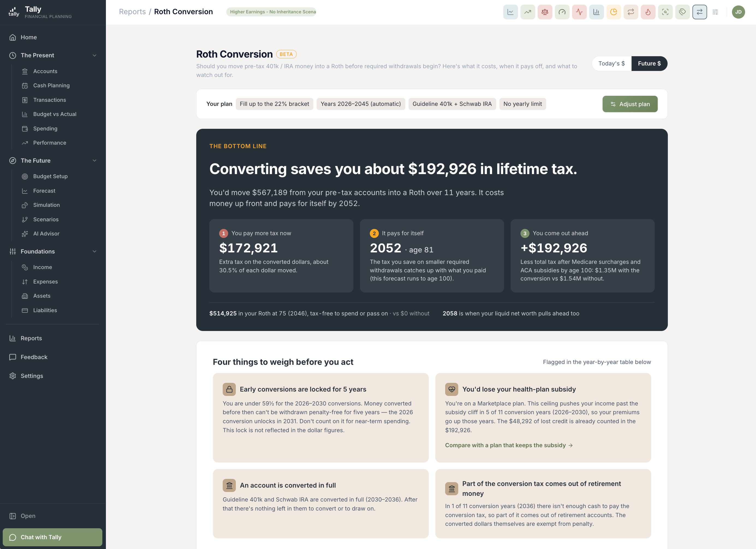The width and height of the screenshot is (756, 549).
Task: Open the line chart report icon
Action: pos(510,12)
